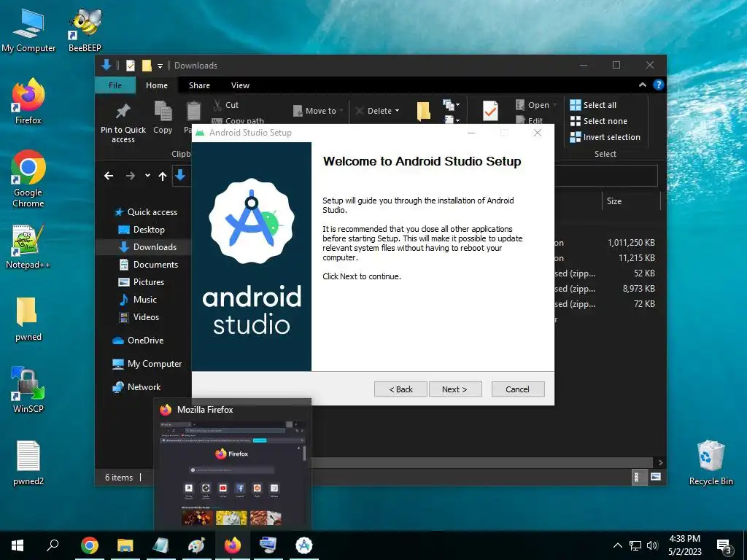Open the Open dropdown in ribbon
Viewport: 747px width, 560px height.
(x=536, y=105)
